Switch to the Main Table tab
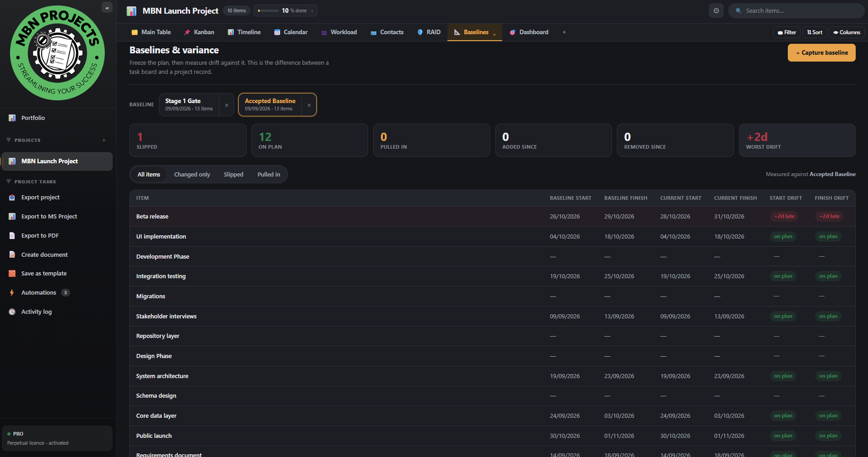 [x=151, y=32]
